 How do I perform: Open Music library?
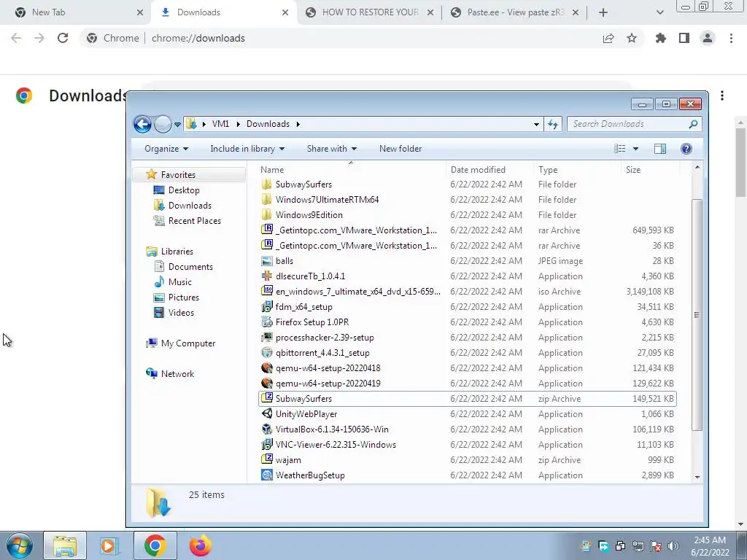(x=179, y=282)
